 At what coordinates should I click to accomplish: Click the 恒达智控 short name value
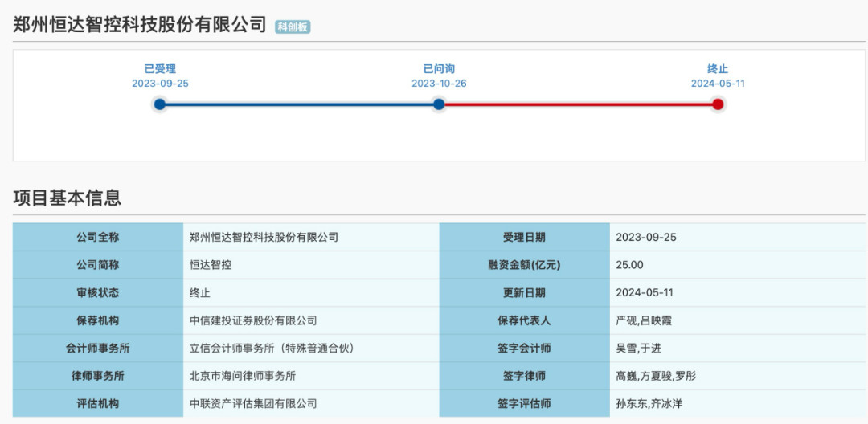point(211,265)
